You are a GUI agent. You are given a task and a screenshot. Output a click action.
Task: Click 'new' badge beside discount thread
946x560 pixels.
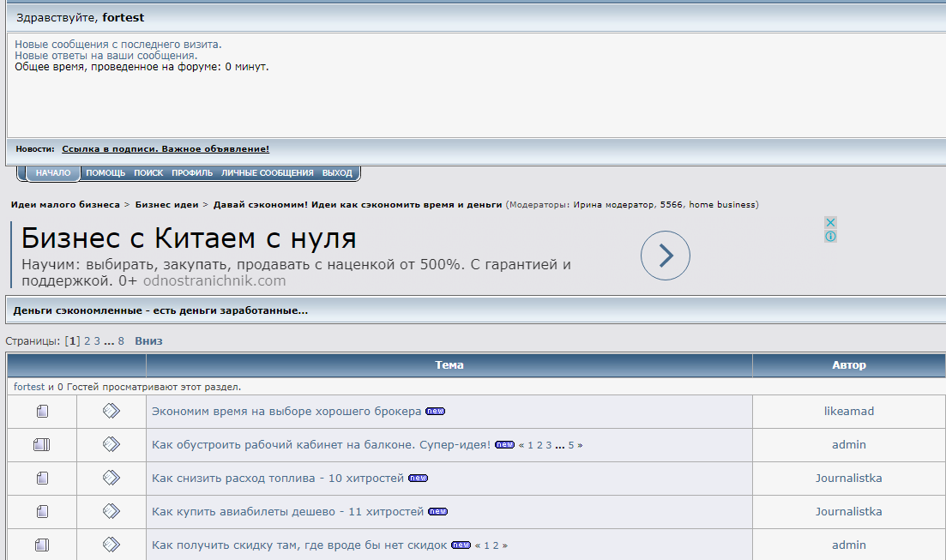461,545
